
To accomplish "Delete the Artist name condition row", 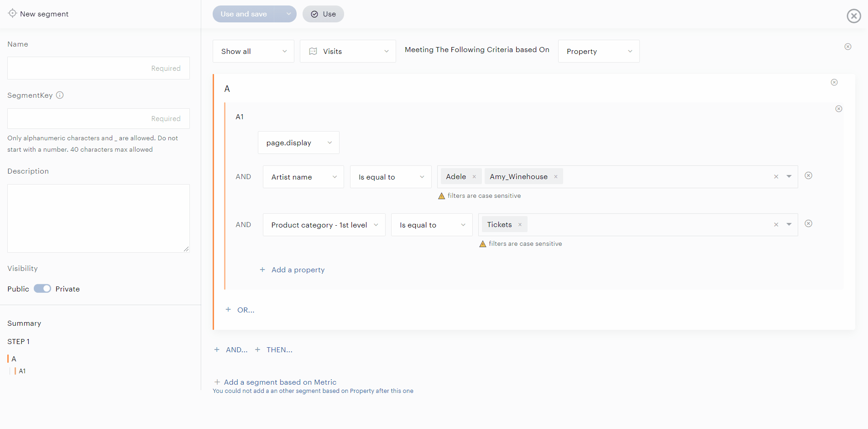I will click(x=808, y=176).
